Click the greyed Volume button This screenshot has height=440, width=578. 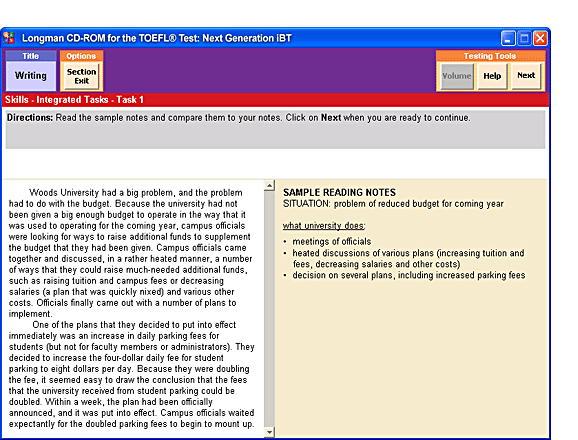pos(457,76)
